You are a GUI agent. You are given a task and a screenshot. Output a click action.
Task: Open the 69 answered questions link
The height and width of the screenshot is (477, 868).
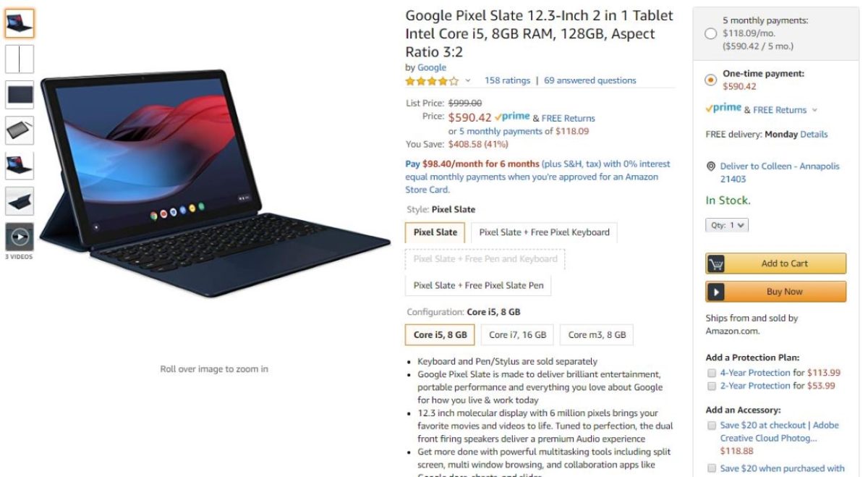click(x=590, y=80)
